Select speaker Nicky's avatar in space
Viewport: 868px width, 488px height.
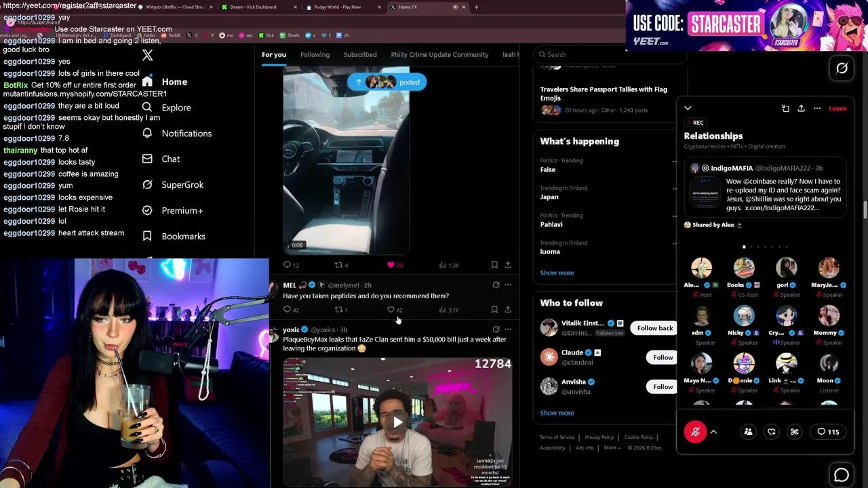[x=744, y=316]
